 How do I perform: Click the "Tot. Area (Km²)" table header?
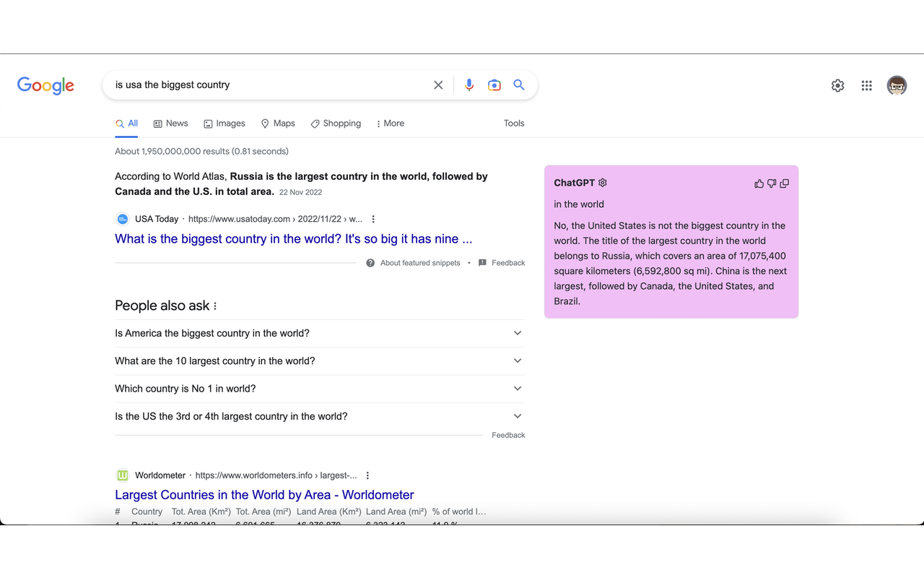201,512
